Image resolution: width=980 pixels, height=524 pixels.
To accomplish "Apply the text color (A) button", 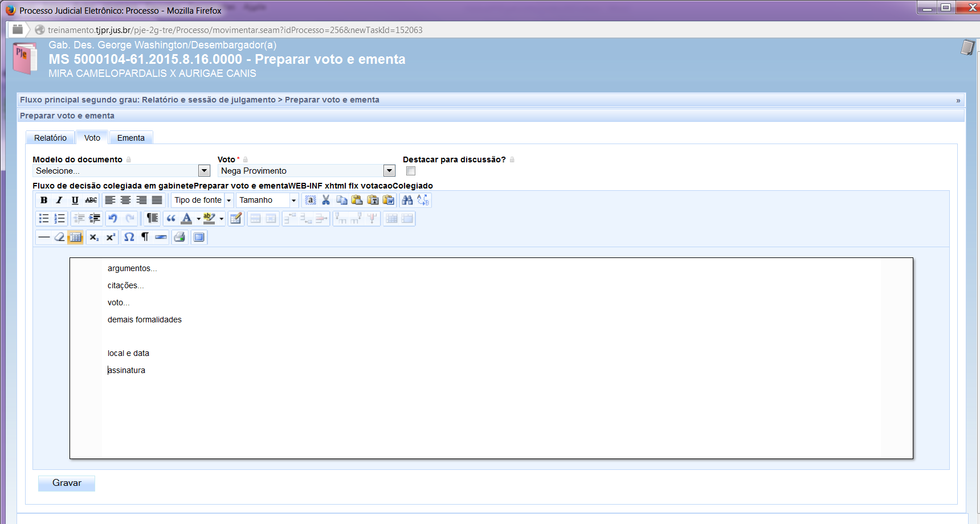I will [186, 219].
